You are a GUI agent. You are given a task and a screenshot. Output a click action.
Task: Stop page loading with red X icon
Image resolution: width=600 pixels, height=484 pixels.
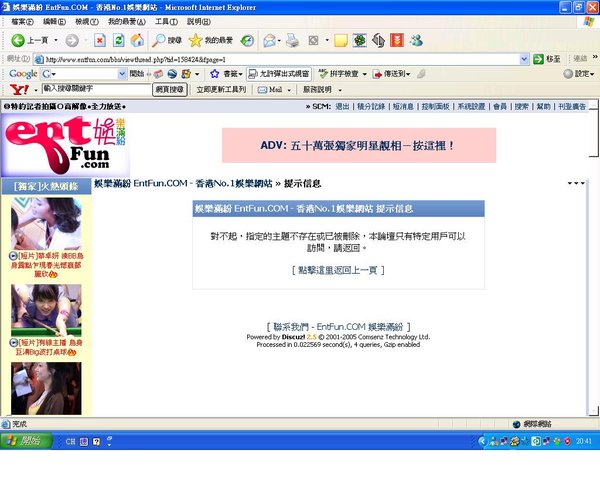coord(100,40)
